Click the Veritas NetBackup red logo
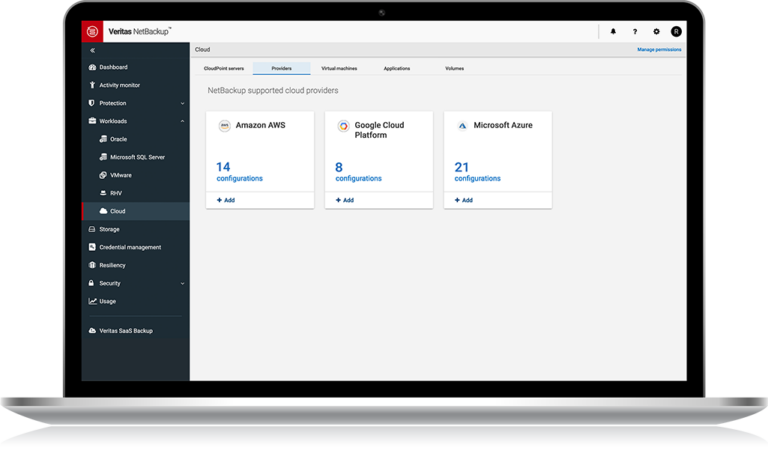This screenshot has height=465, width=768. point(93,31)
